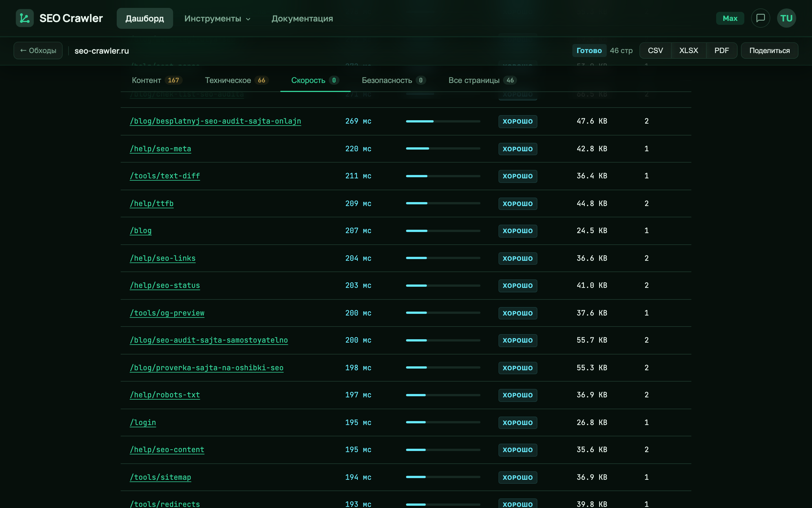Click the 42.8 KB size value

click(x=592, y=149)
